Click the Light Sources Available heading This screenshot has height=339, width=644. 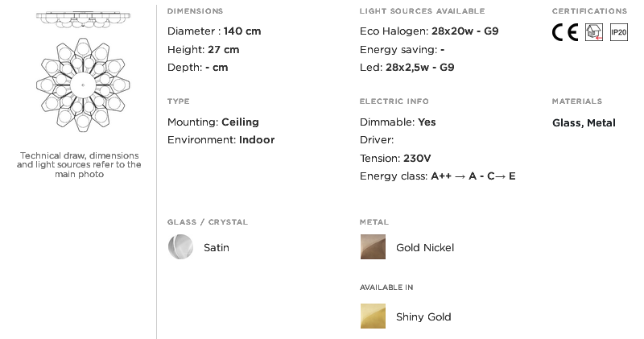pyautogui.click(x=422, y=11)
